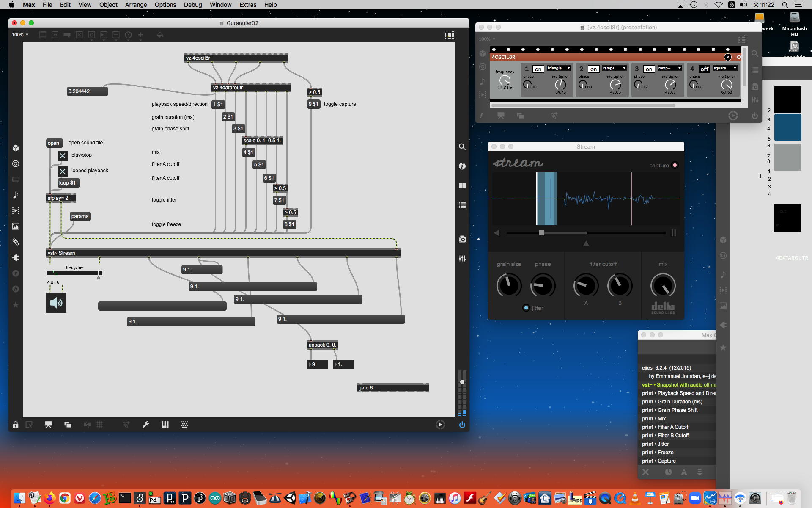
Task: Open the Arrange menu
Action: pos(136,5)
